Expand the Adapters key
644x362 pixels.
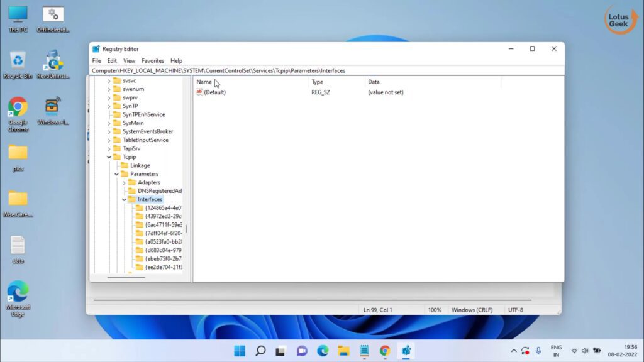[x=124, y=182]
